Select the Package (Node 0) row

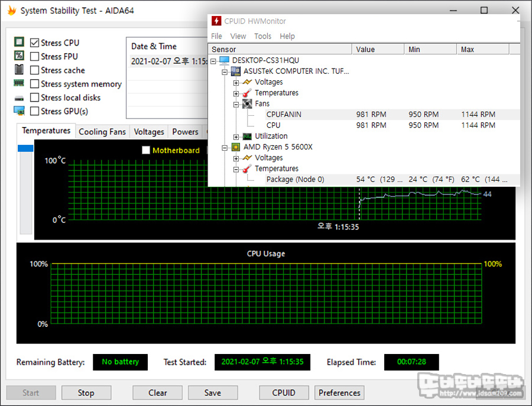392,180
